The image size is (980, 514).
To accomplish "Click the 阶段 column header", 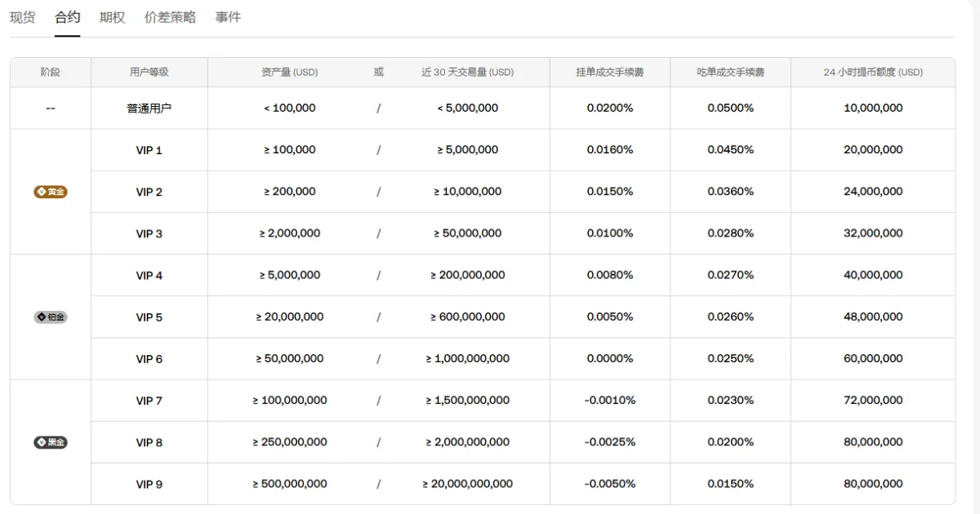I will coord(51,72).
